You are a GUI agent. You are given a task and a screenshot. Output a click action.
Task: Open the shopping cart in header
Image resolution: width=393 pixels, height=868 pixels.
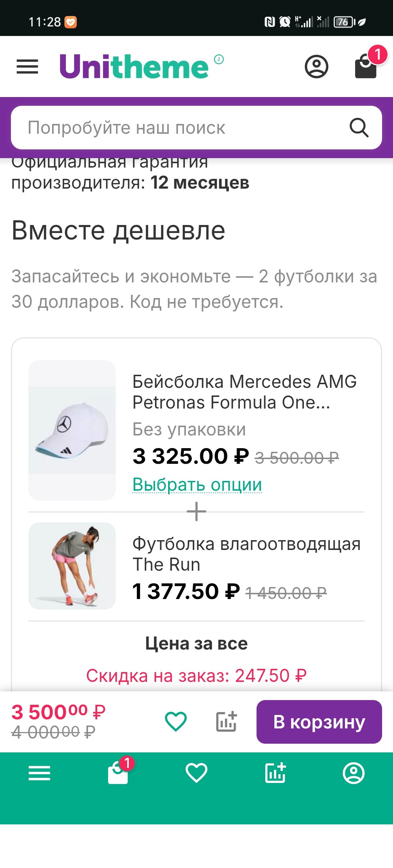pyautogui.click(x=365, y=67)
